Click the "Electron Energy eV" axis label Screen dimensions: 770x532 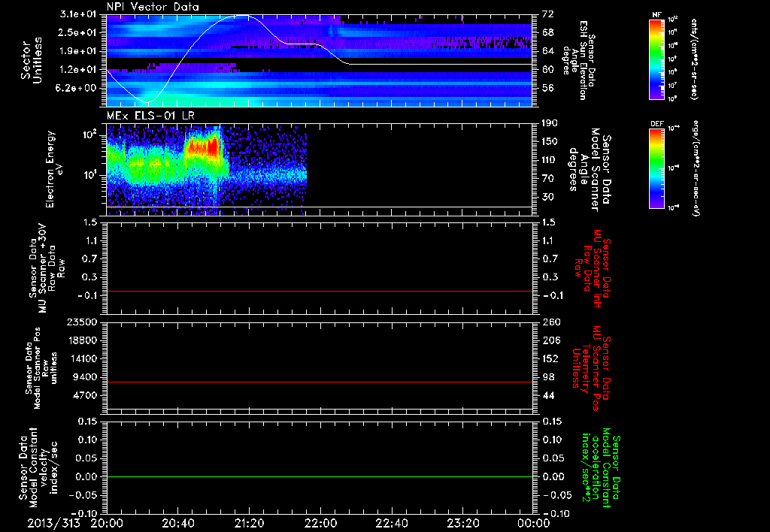pos(54,169)
